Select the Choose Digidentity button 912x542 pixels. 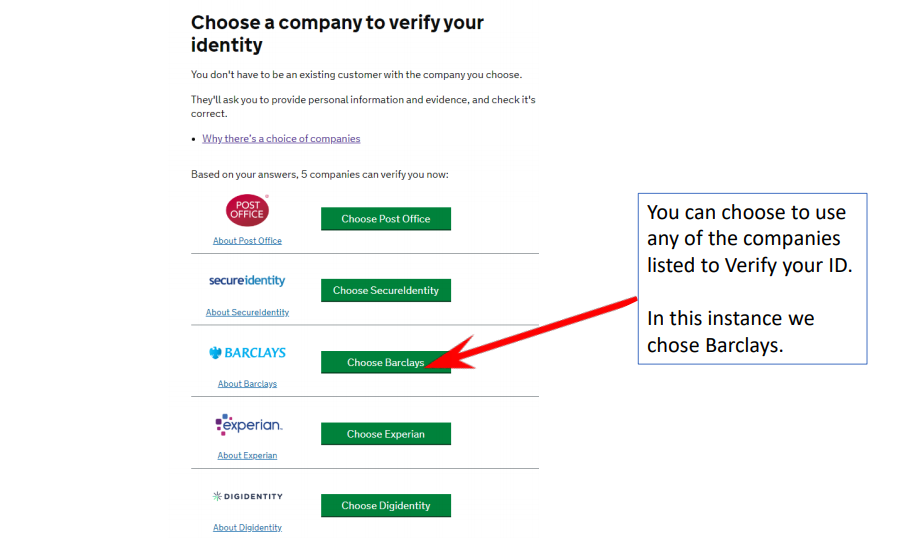pos(385,506)
